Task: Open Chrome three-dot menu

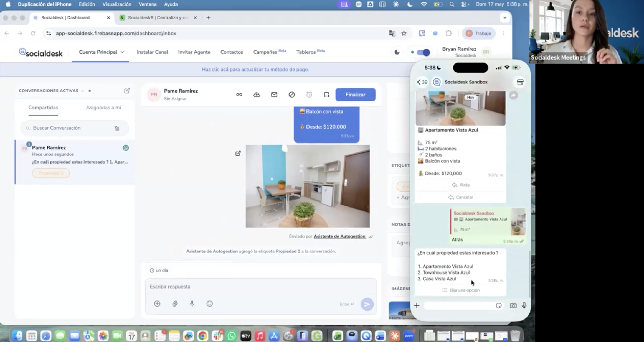Action: [x=504, y=33]
